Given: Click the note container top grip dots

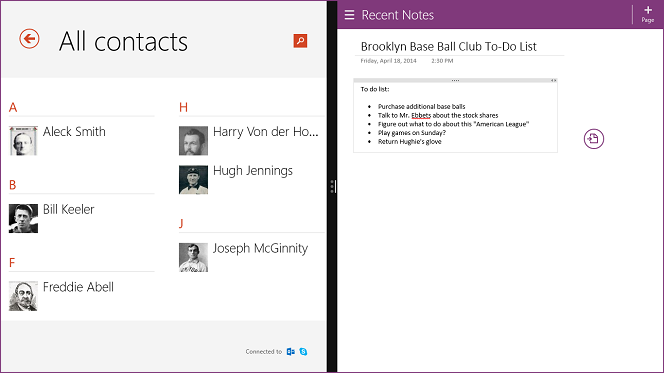Looking at the screenshot, I should point(455,80).
